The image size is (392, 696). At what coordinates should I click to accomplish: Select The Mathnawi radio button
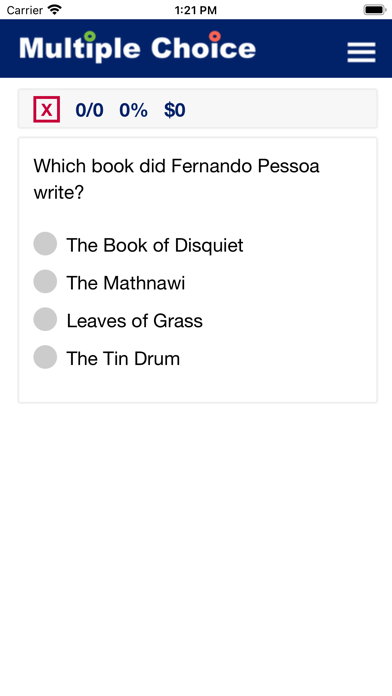(45, 281)
